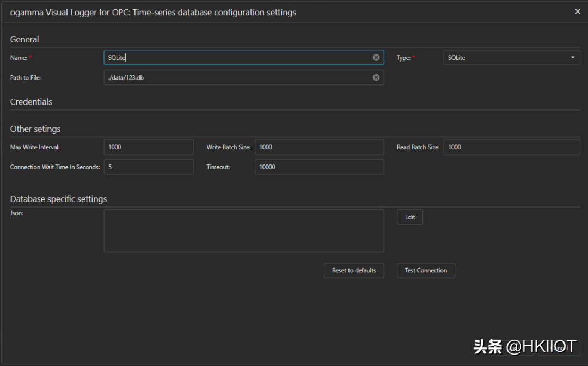Image resolution: width=588 pixels, height=366 pixels.
Task: Clear the Name field with its X icon
Action: point(376,57)
